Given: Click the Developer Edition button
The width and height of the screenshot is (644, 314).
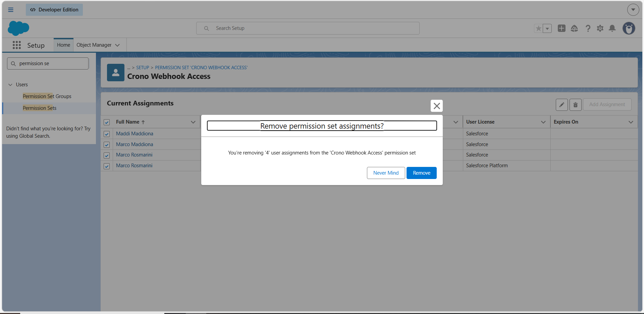Looking at the screenshot, I should click(54, 10).
